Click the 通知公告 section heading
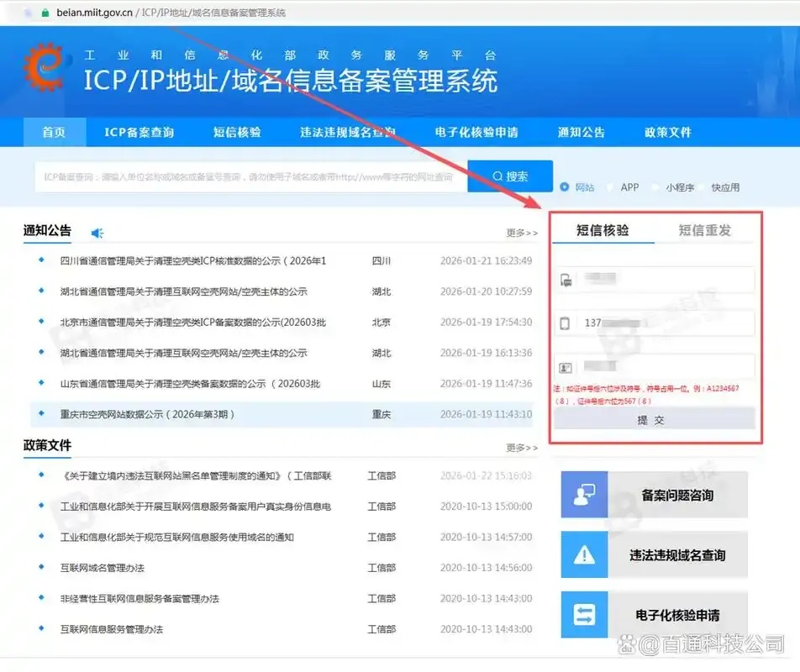Screen dimensions: 800x672 47,230
